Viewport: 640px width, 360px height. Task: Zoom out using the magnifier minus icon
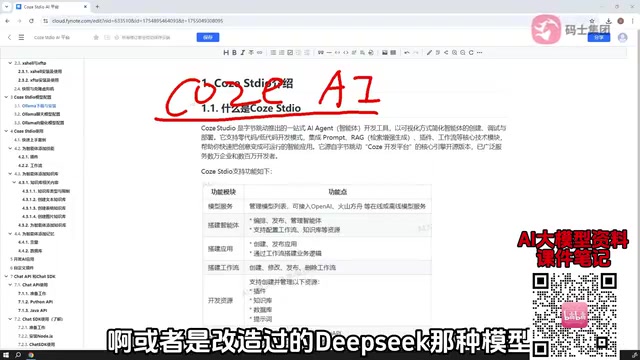(x=462, y=53)
